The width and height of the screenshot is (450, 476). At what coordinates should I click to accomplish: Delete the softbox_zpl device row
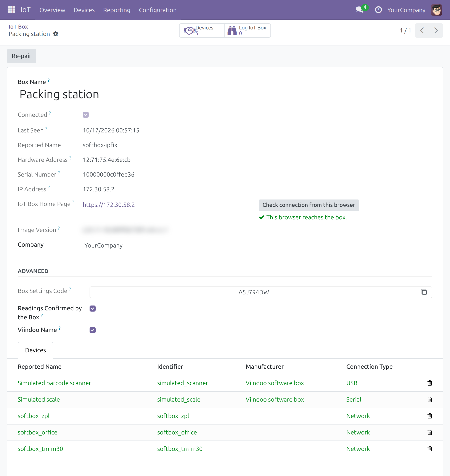point(430,416)
